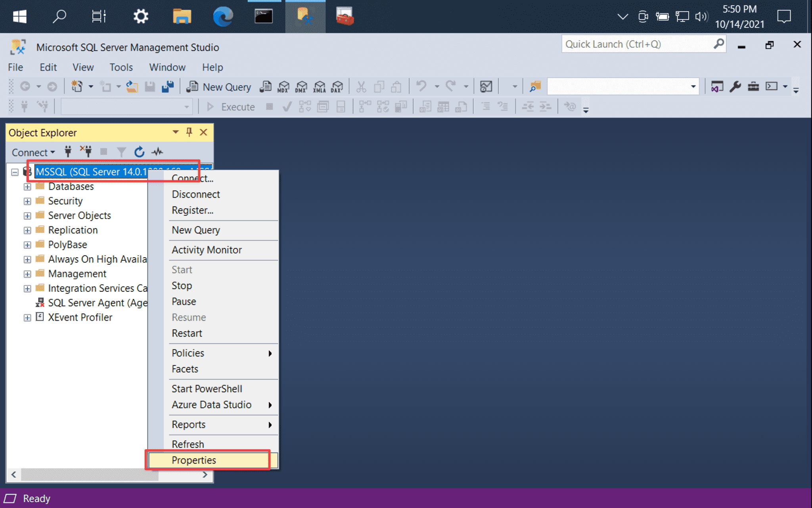Screen dimensions: 812x508
Task: Expand the PolyBase node
Action: (27, 245)
